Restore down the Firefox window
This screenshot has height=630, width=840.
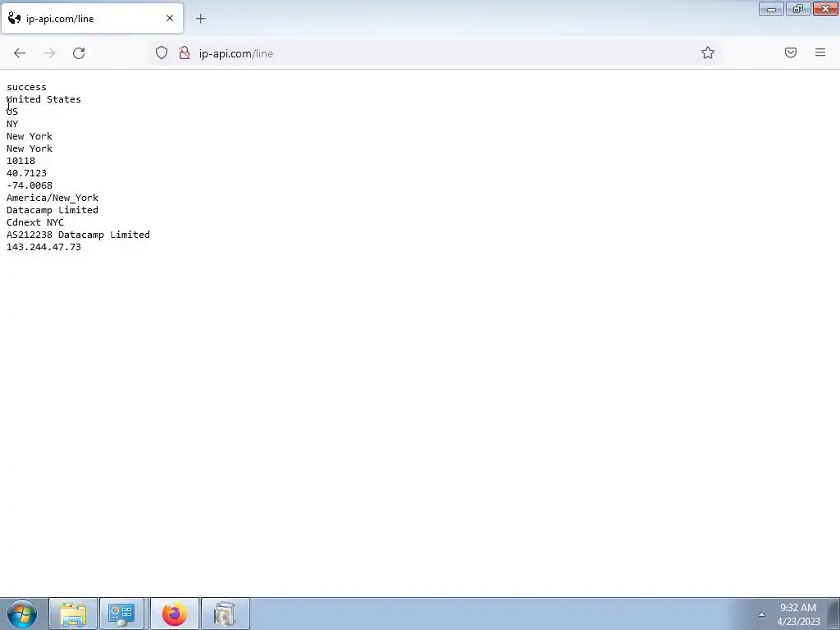point(798,8)
